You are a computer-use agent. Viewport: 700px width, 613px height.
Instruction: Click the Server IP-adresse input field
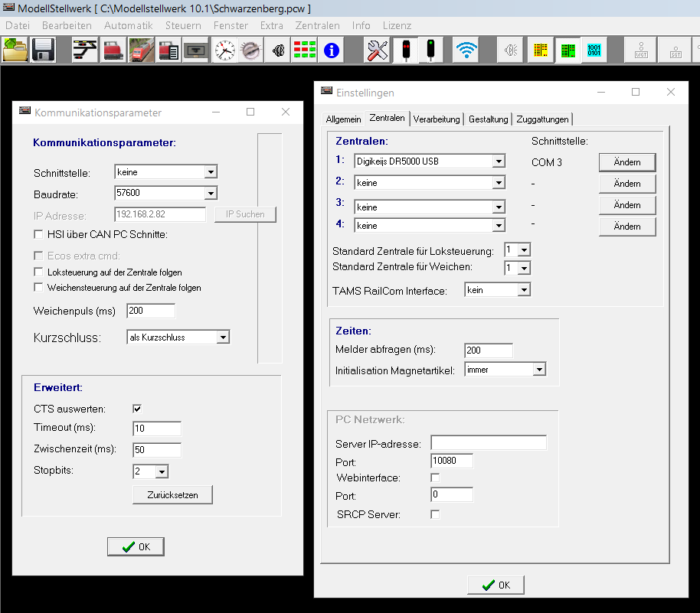489,442
